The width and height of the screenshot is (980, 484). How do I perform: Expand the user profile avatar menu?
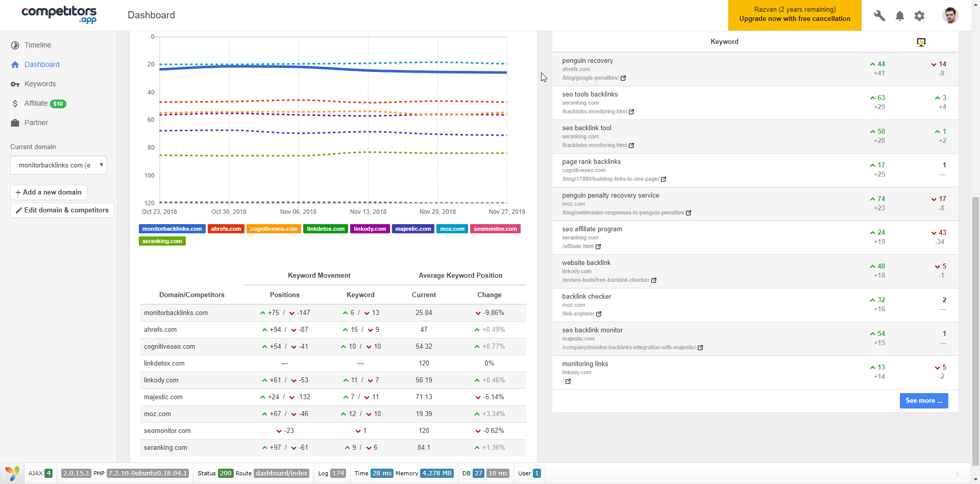pos(950,15)
